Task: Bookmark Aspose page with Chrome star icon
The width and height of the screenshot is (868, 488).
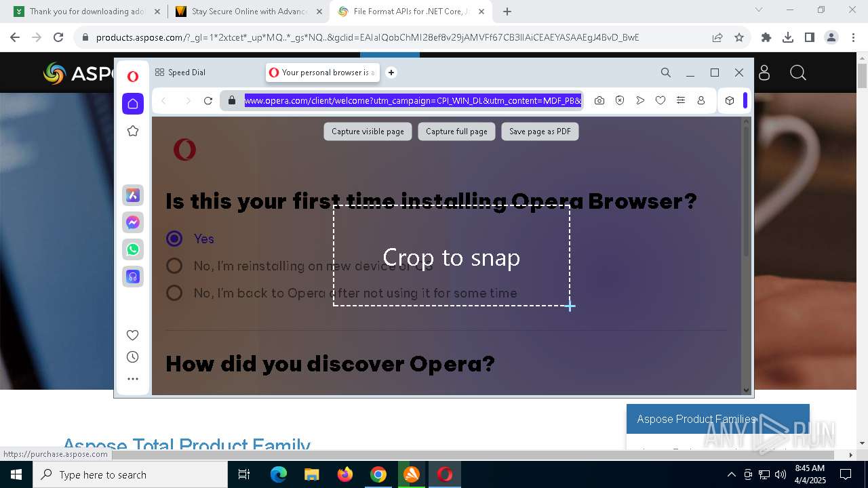Action: [x=739, y=37]
